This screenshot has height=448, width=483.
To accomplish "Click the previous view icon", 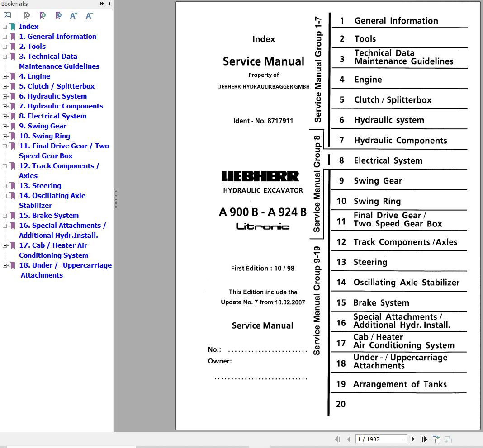I will (x=436, y=439).
